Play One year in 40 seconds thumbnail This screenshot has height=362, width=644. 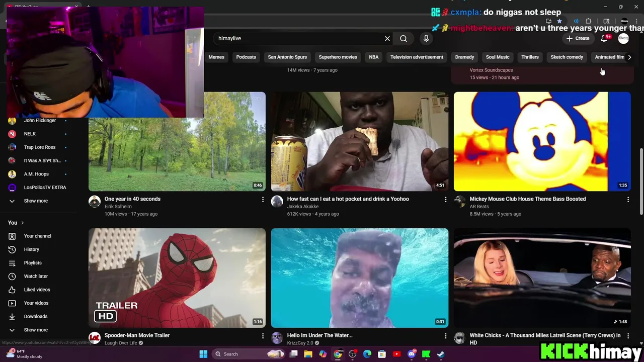coord(177,141)
